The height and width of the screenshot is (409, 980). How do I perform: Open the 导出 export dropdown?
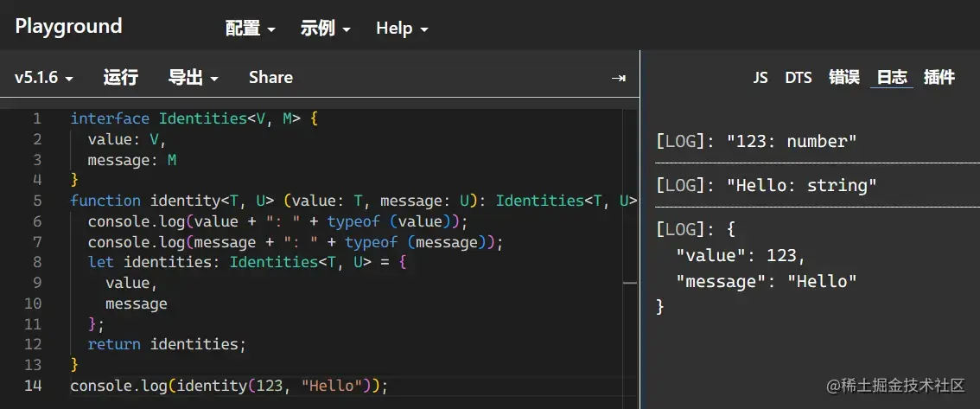(x=193, y=78)
